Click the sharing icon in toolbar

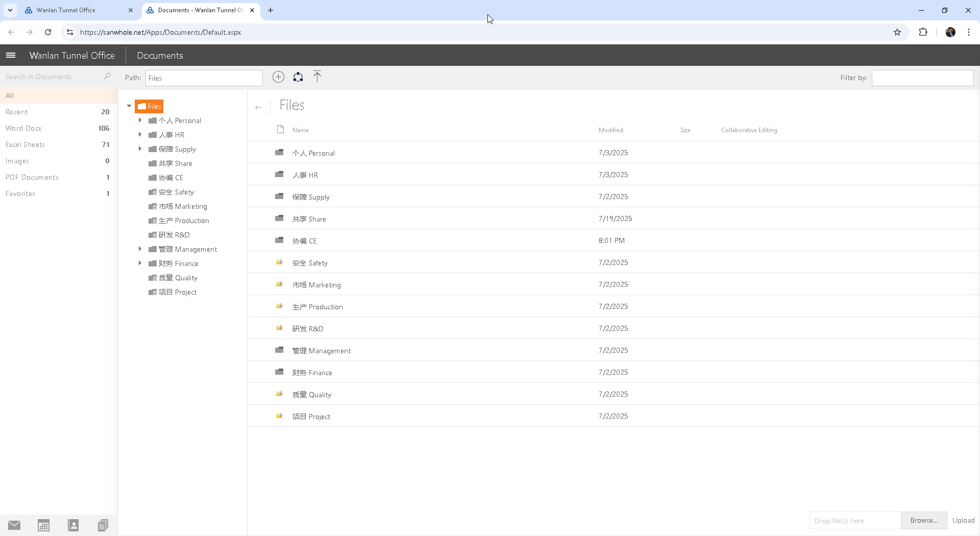(298, 77)
